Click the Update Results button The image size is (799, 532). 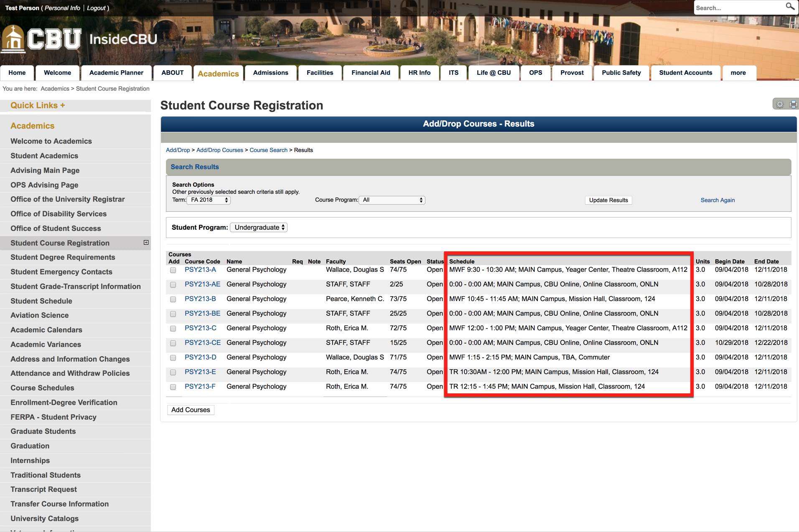point(608,200)
